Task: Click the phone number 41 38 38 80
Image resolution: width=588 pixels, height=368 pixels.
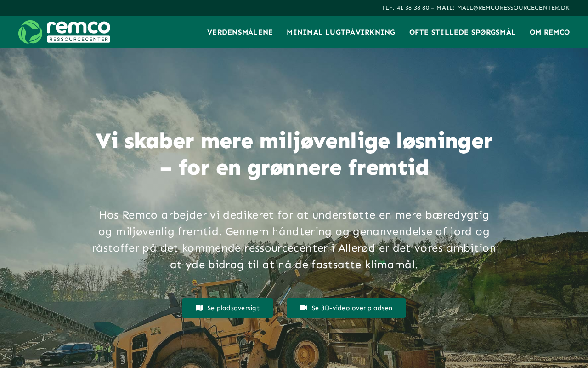Action: click(x=413, y=8)
